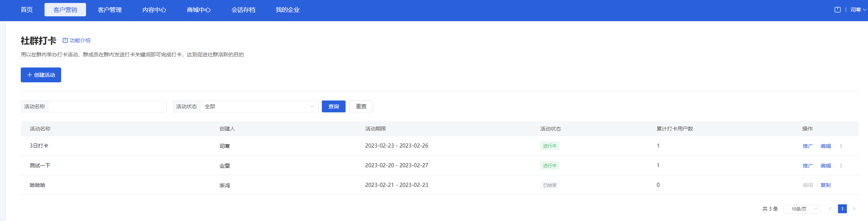Viewport: 868px width, 221px height.
Task: Click 创建活动 button
Action: point(41,75)
